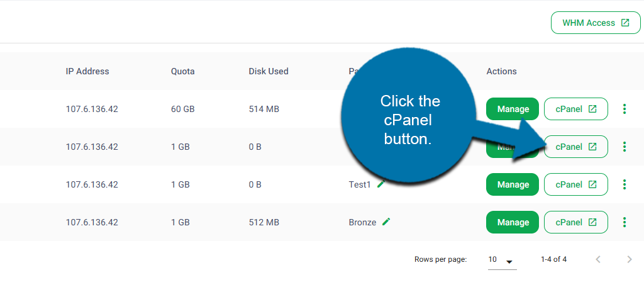Image resolution: width=644 pixels, height=287 pixels.
Task: Open the three-dot menu for the Test1 row
Action: (x=624, y=184)
